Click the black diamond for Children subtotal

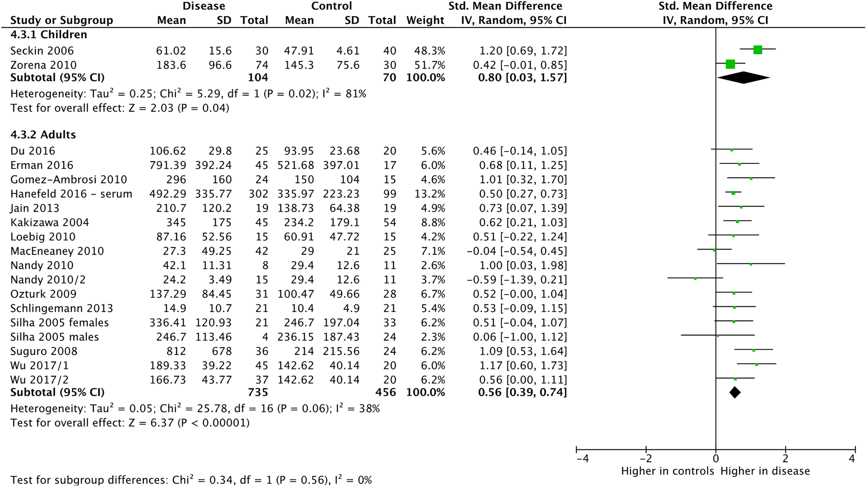744,77
